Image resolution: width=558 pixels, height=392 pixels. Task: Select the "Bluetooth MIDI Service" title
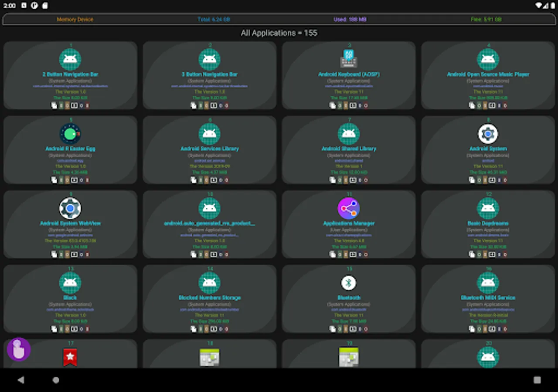pos(488,298)
